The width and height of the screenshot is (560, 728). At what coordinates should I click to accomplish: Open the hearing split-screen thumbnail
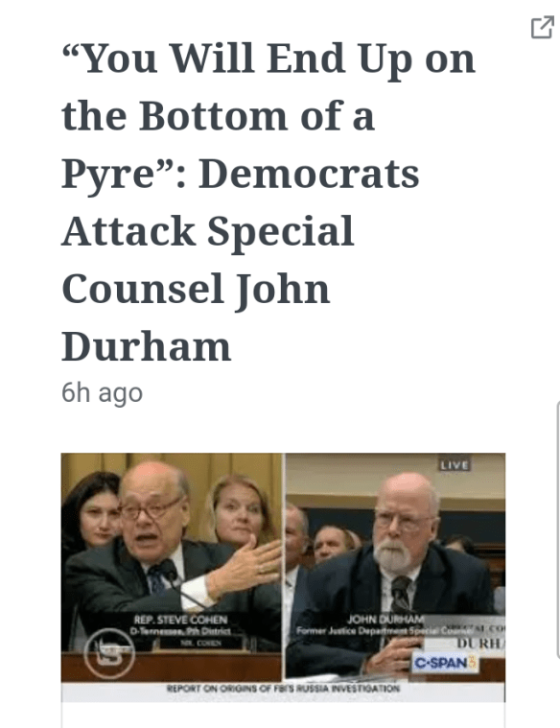click(283, 577)
